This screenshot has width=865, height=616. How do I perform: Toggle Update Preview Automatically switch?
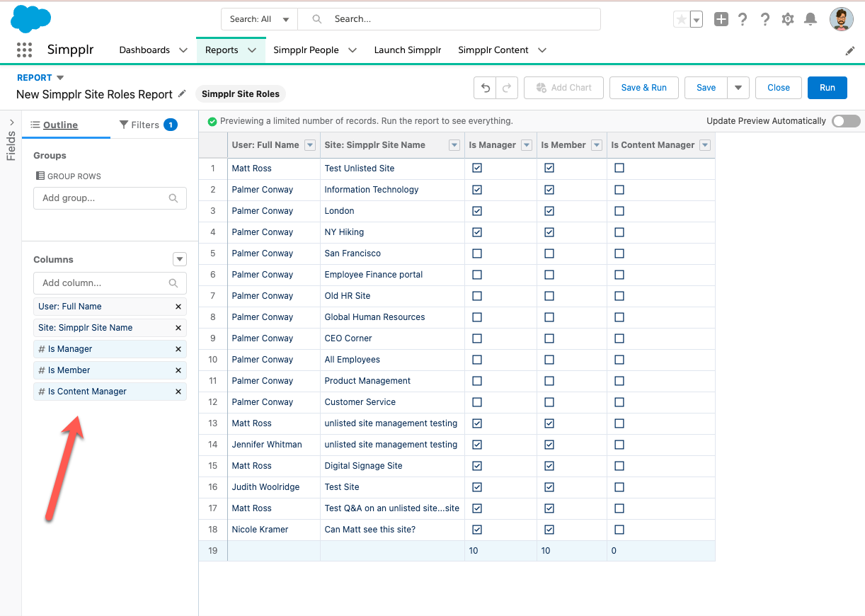(x=846, y=121)
